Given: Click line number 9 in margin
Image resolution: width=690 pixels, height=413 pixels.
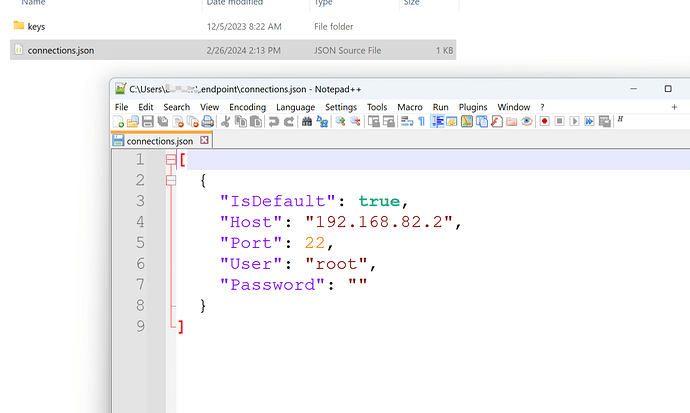Looking at the screenshot, I should pyautogui.click(x=140, y=326).
